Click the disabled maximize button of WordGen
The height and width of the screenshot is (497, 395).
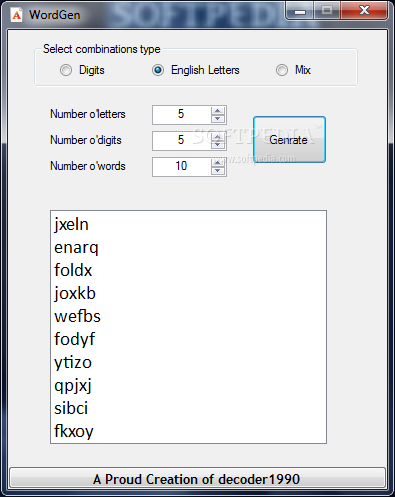tap(327, 11)
